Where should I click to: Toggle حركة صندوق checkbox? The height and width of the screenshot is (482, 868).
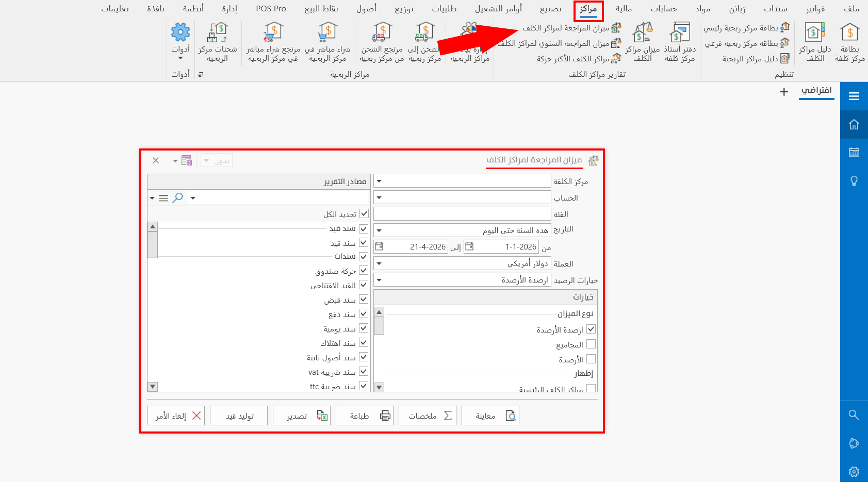click(364, 271)
